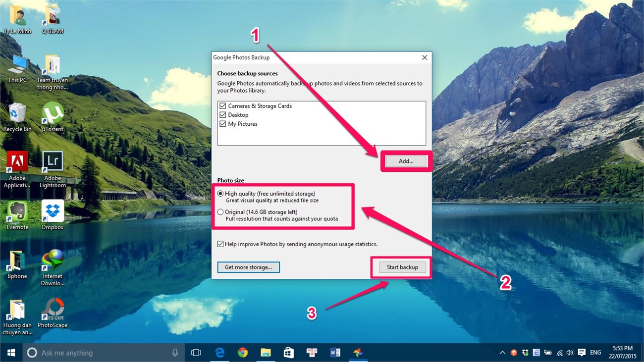Select the Huong dan chuyen an folder

pos(17,317)
